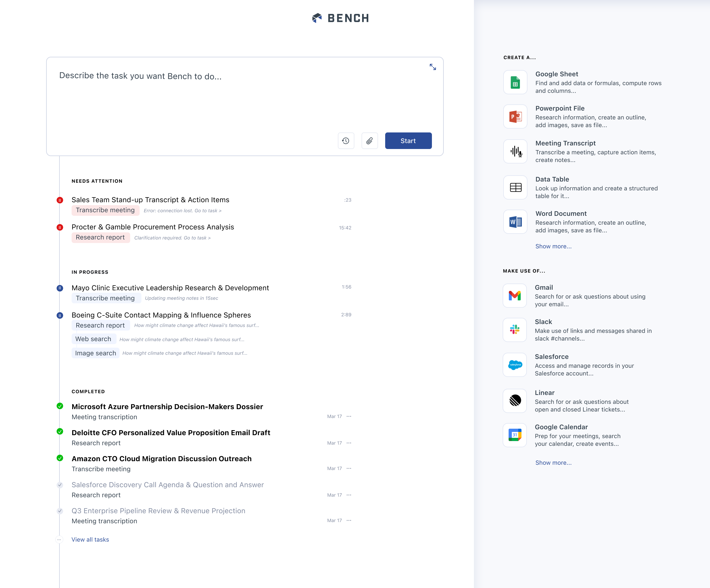Screen dimensions: 710x588
Task: Click the Meeting Transcript icon
Action: pos(515,151)
